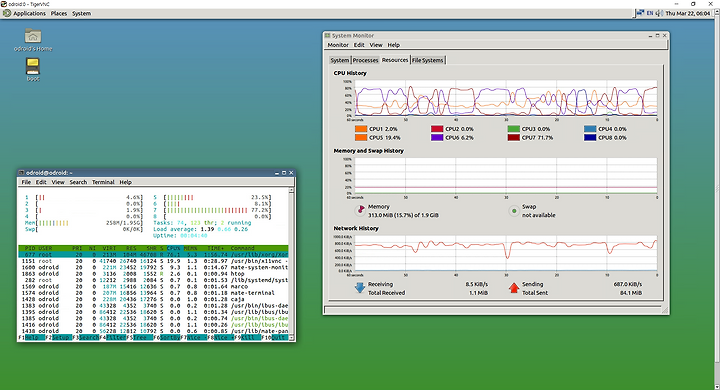Open the Help menu in terminal window
The width and height of the screenshot is (720, 390).
click(125, 182)
